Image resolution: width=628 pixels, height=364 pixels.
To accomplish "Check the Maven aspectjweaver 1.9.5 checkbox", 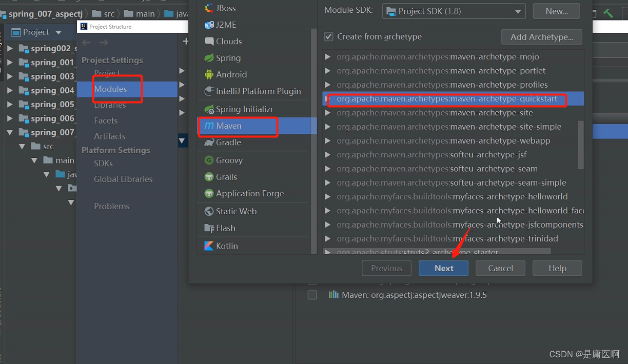I will [312, 295].
